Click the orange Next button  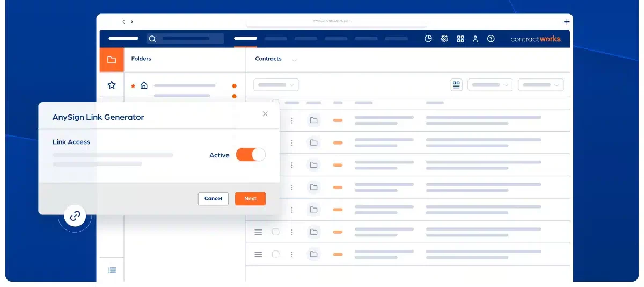(x=250, y=198)
